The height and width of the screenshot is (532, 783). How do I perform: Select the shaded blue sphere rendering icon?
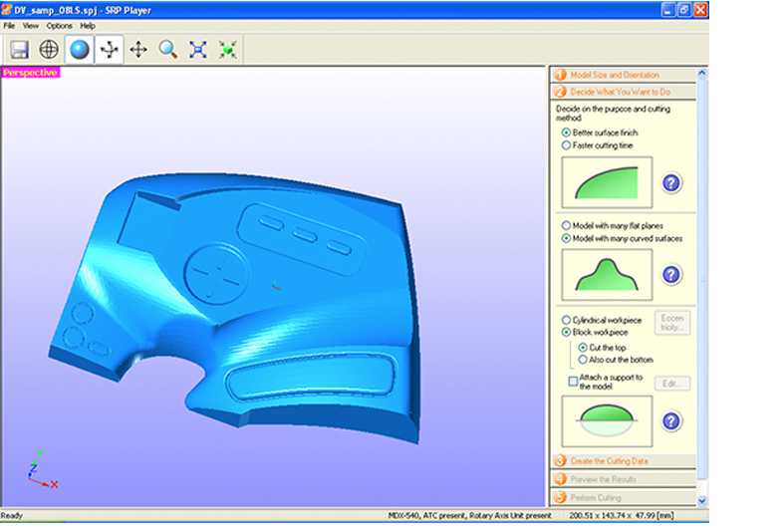tap(79, 49)
